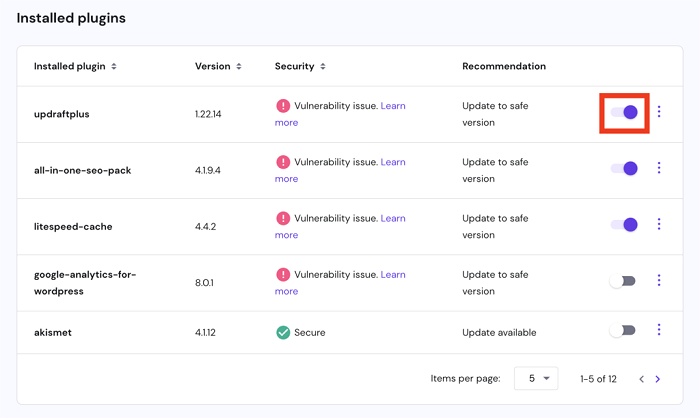Open Learn more link for updraftplus vulnerability
700x418 pixels.
coord(393,106)
